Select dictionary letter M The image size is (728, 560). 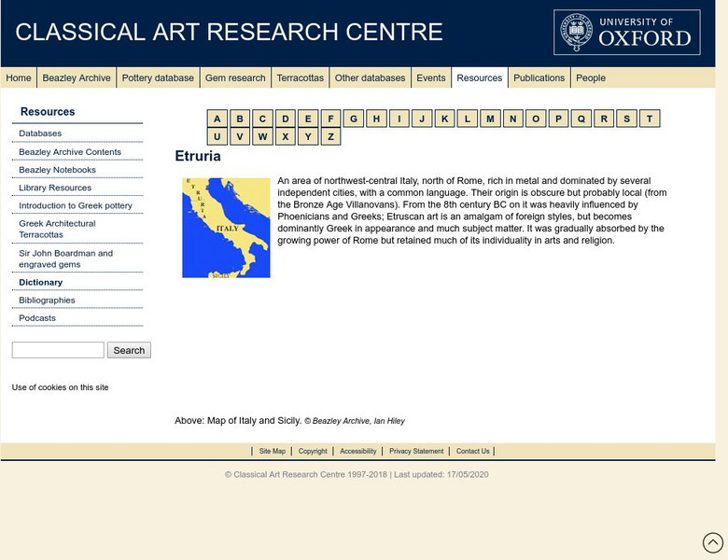490,119
